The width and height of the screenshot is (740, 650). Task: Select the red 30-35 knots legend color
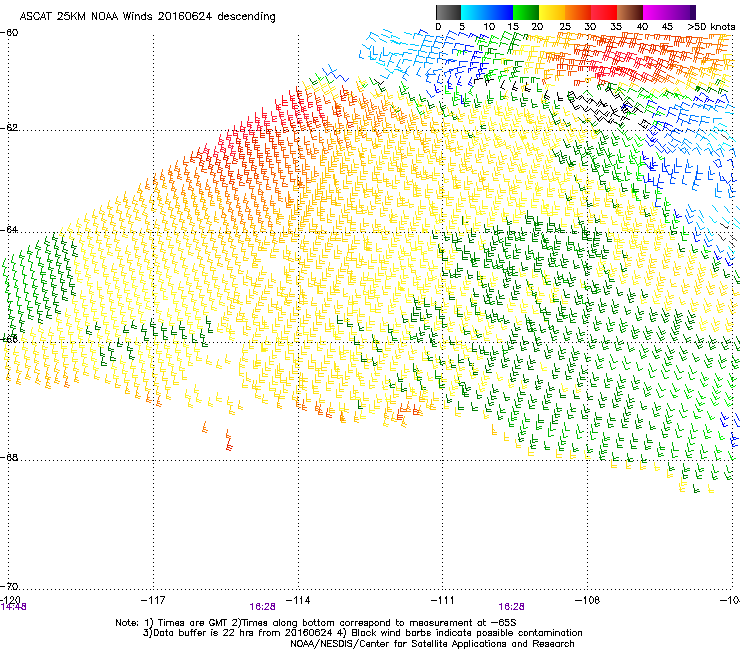point(604,12)
